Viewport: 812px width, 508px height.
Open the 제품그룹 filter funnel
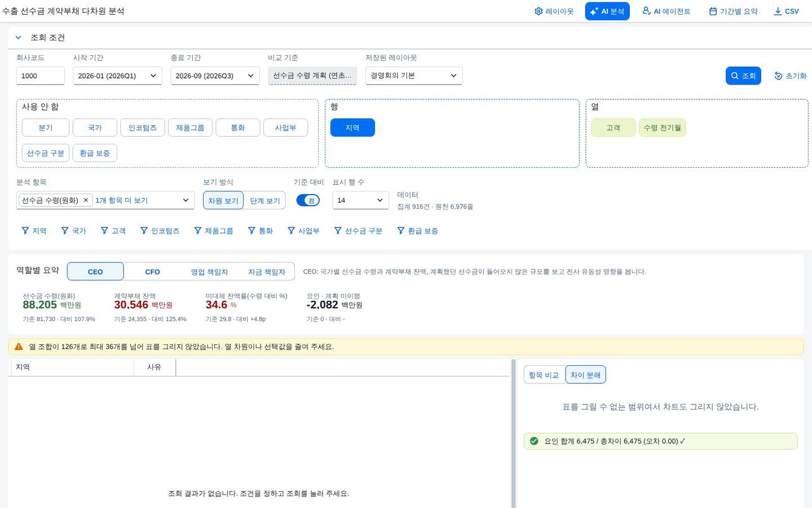[x=213, y=231]
